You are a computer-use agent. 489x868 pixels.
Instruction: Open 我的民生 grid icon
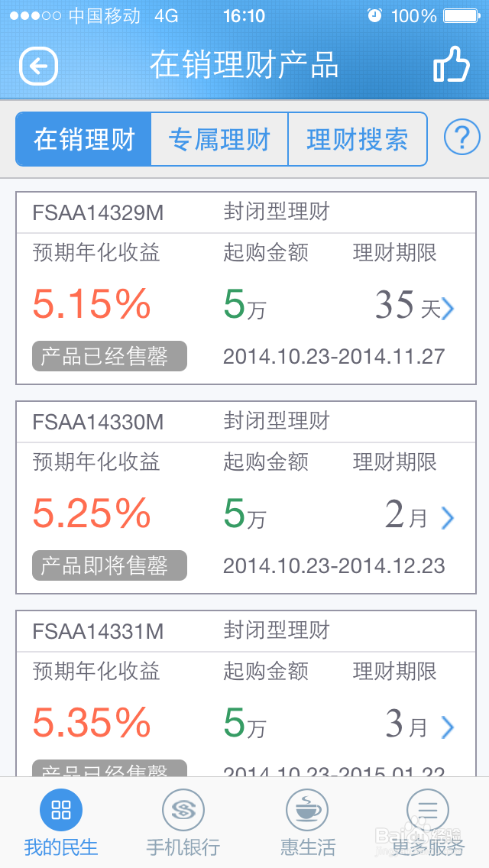[61, 811]
